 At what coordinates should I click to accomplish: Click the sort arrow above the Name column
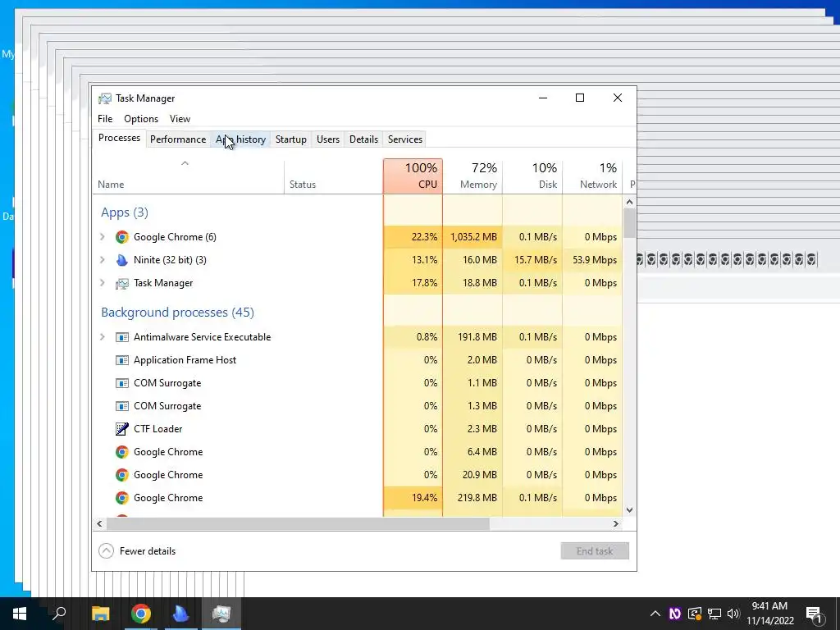coord(185,163)
